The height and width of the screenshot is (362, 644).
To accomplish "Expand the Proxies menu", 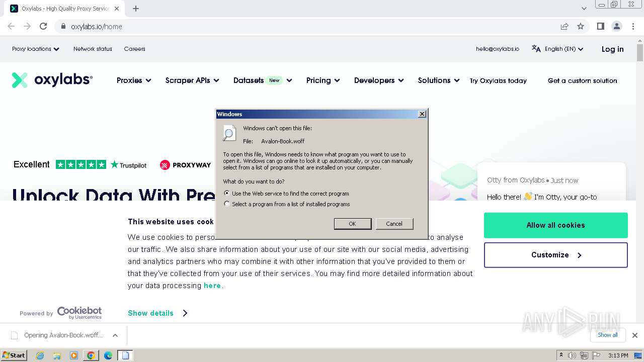I will 134,80.
